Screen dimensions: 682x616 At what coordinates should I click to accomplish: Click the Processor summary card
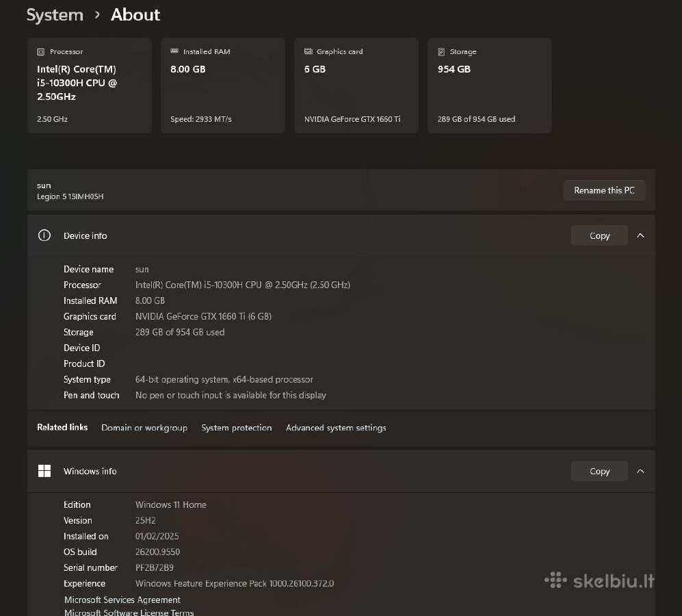[x=89, y=86]
